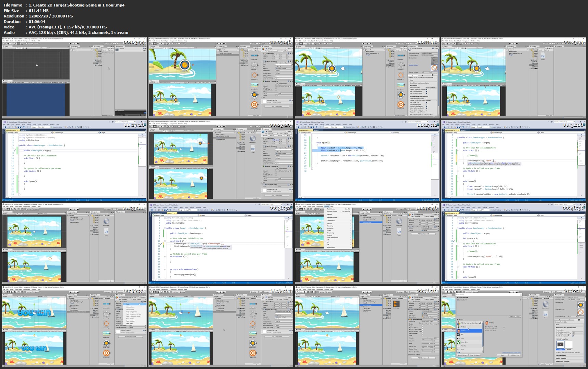This screenshot has height=369, width=588.
Task: Select the large bullseye target in 00:07:46 scene
Action: [185, 64]
